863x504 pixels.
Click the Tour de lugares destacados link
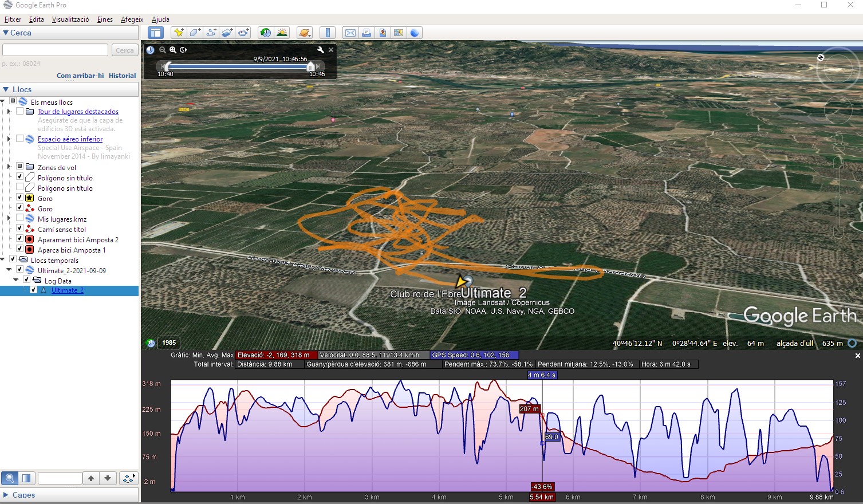78,112
